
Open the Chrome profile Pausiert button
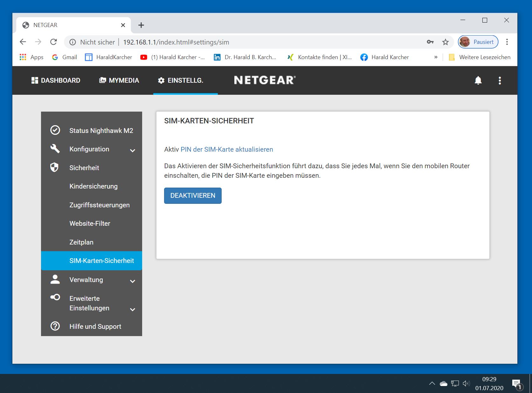pyautogui.click(x=478, y=42)
